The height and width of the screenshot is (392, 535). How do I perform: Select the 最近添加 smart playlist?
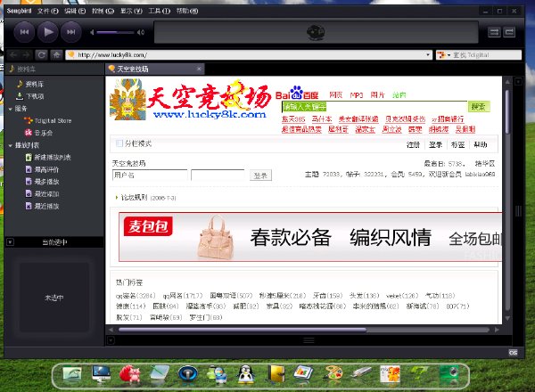[x=46, y=194]
